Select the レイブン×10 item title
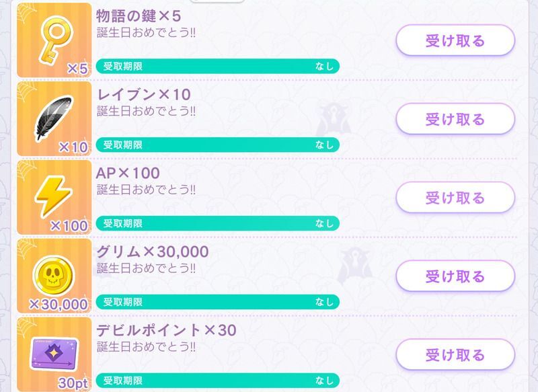This screenshot has height=392, width=538. pyautogui.click(x=144, y=94)
